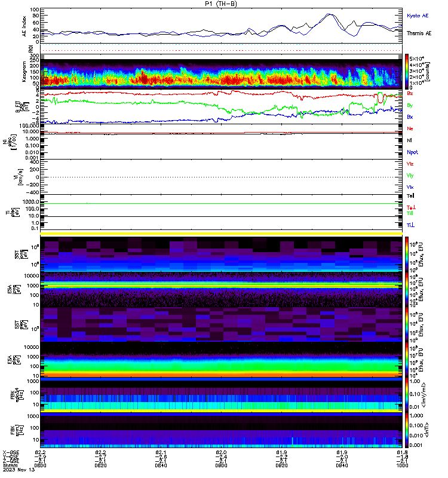Click the green Viy velocity legend label
This screenshot has width=448, height=478.
pyautogui.click(x=410, y=176)
